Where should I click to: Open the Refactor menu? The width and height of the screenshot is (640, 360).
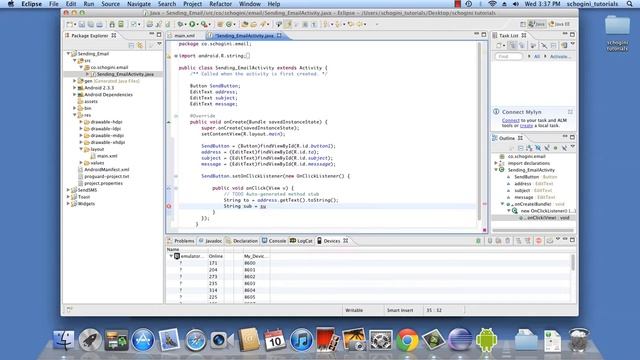(220, 4)
